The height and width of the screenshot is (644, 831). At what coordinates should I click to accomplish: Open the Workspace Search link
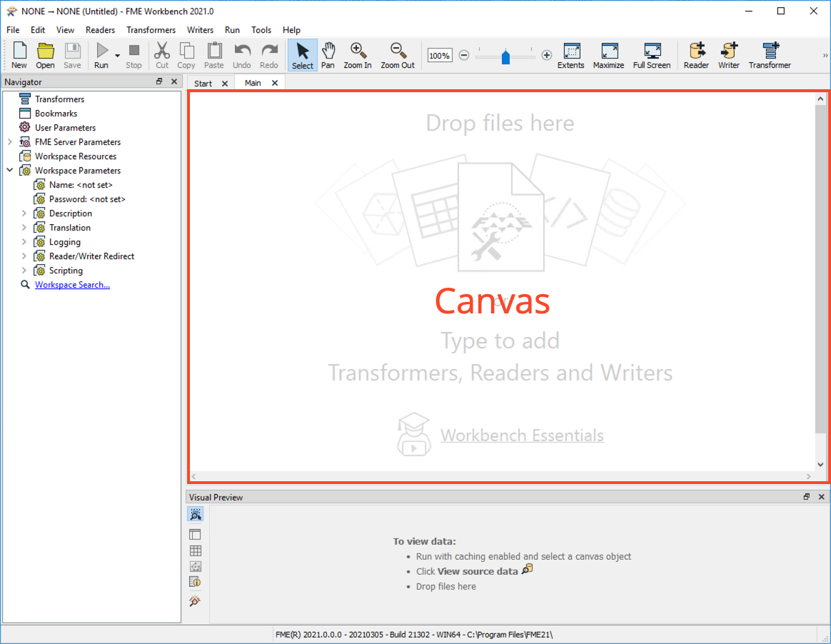(72, 285)
